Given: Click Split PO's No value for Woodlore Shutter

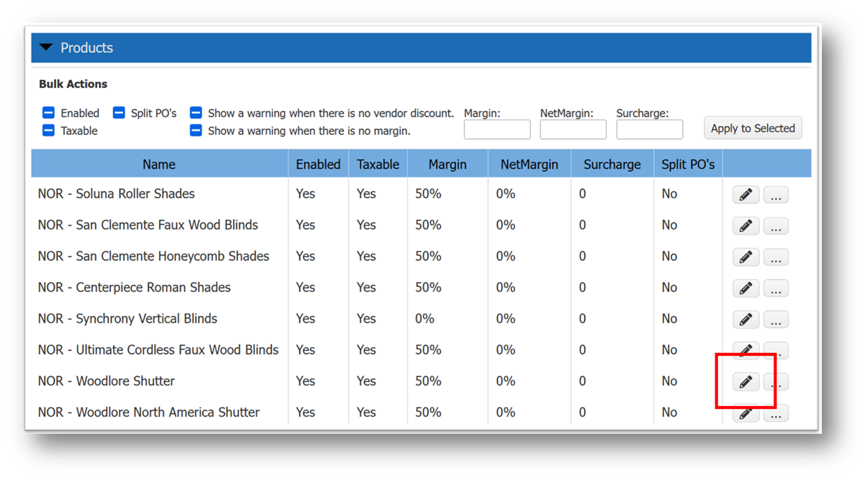Looking at the screenshot, I should 669,381.
